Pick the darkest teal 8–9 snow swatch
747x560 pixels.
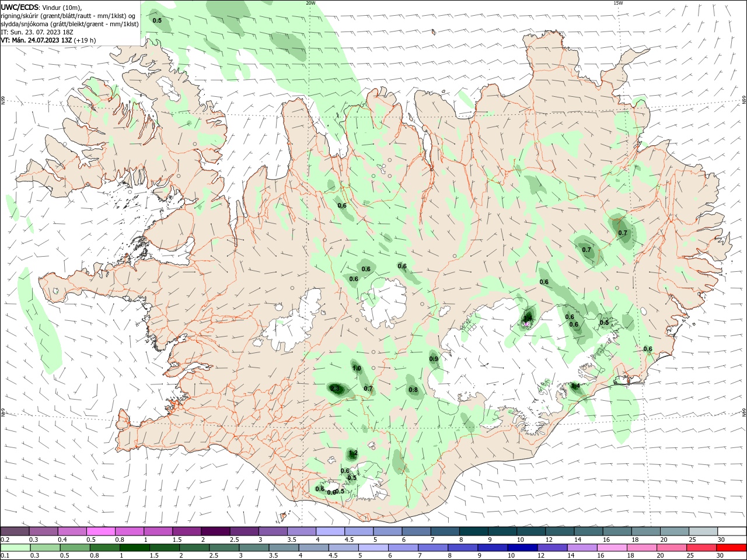(474, 531)
